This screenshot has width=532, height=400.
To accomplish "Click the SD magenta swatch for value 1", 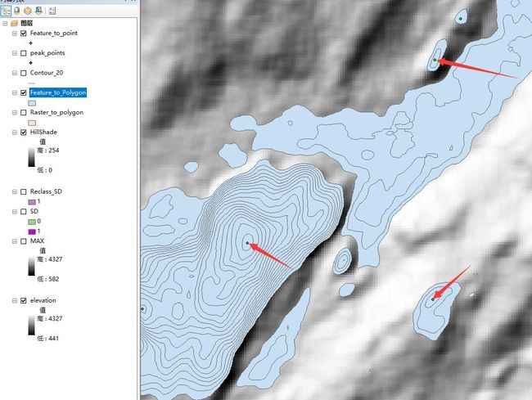I will 32,231.
